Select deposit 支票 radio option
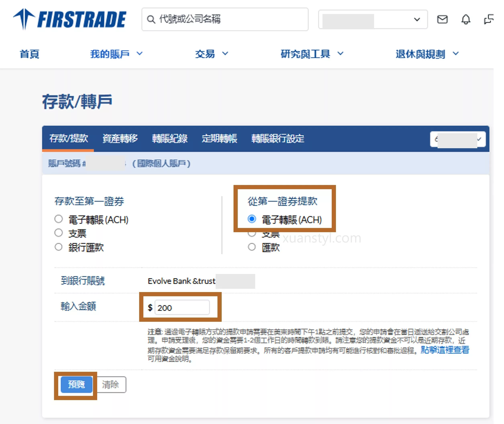 pyautogui.click(x=58, y=233)
